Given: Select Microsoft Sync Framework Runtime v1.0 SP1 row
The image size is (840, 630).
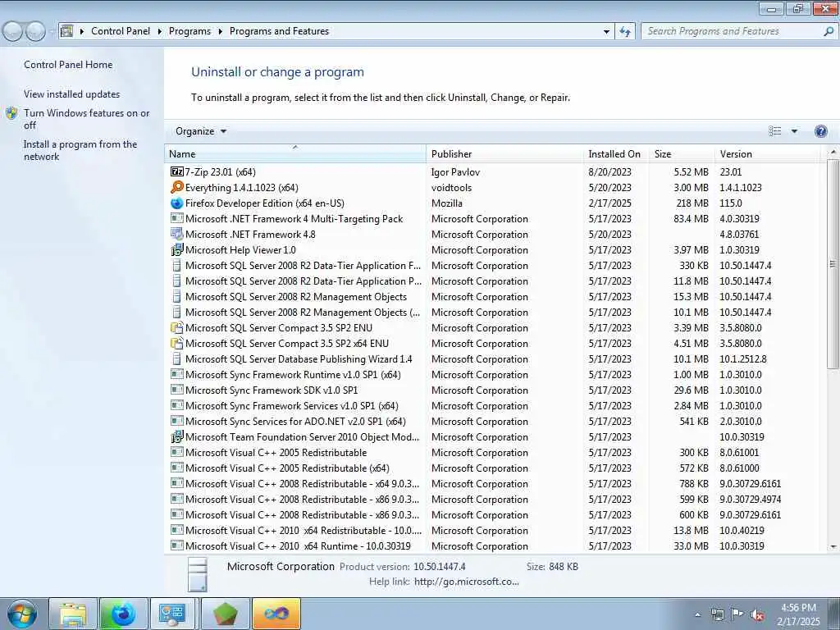Looking at the screenshot, I should pos(493,375).
